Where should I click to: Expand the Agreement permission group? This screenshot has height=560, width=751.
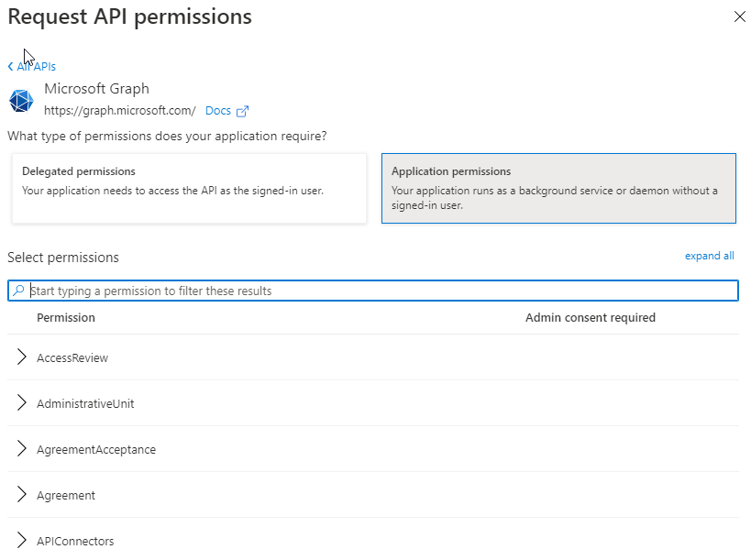[21, 494]
